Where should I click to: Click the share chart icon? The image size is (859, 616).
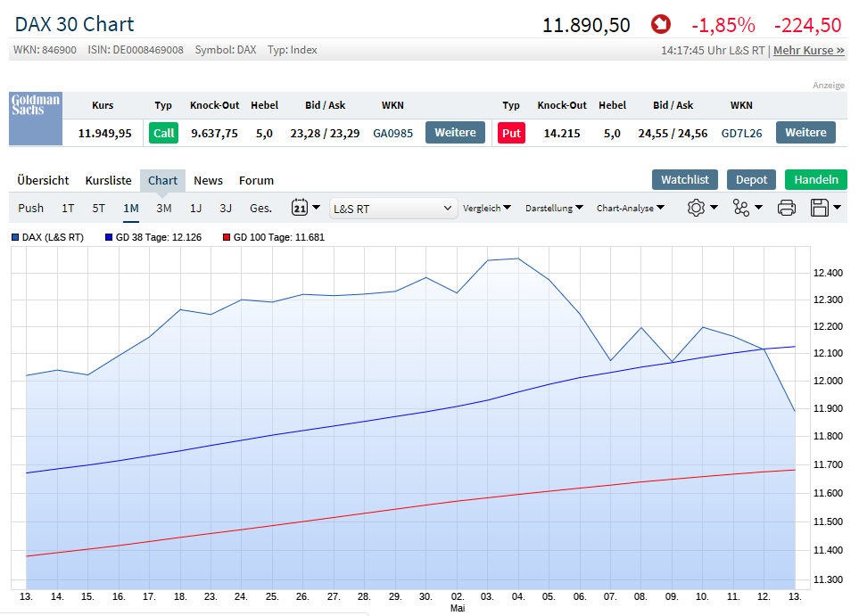tap(740, 208)
